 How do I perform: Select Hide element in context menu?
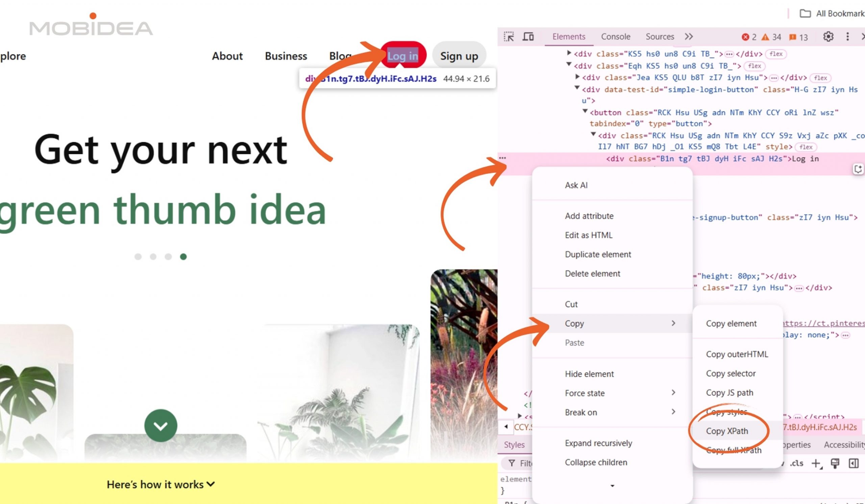pos(612,374)
